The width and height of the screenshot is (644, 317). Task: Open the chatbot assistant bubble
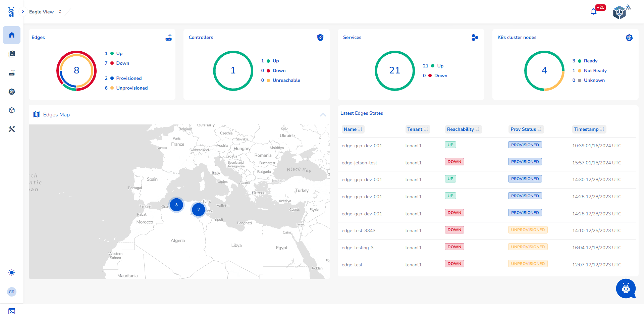coord(626,288)
